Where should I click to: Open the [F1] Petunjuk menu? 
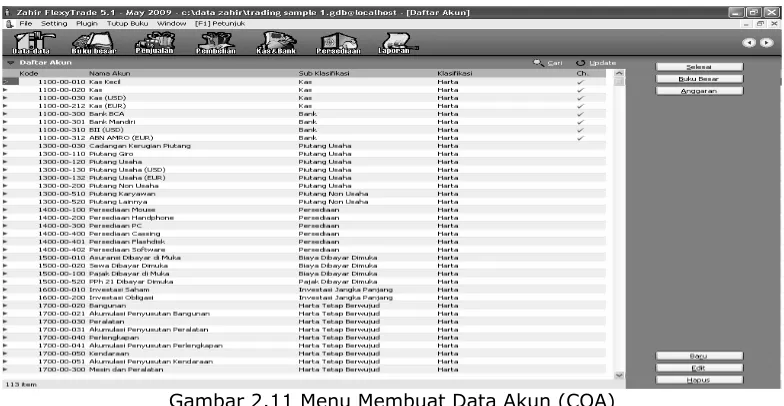[x=220, y=24]
